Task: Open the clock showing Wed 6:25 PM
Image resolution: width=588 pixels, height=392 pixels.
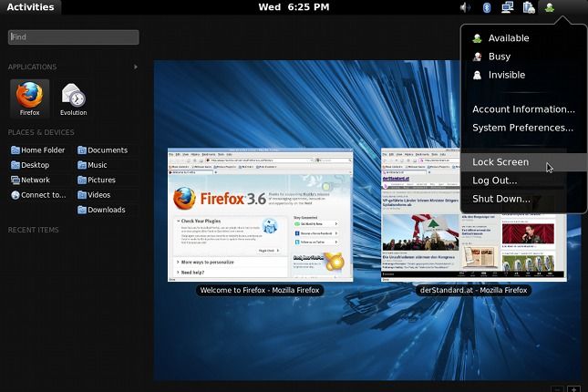Action: pos(294,7)
